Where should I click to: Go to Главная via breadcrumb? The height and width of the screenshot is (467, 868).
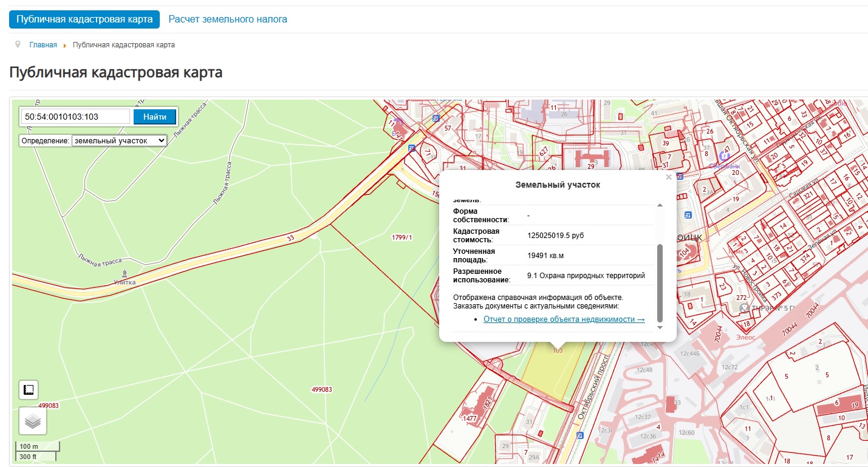[x=43, y=45]
